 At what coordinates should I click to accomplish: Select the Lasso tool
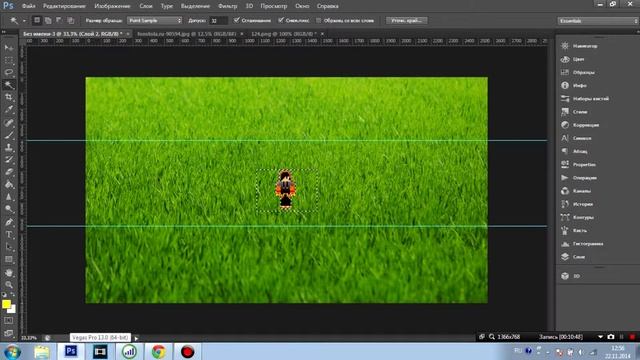click(x=9, y=73)
